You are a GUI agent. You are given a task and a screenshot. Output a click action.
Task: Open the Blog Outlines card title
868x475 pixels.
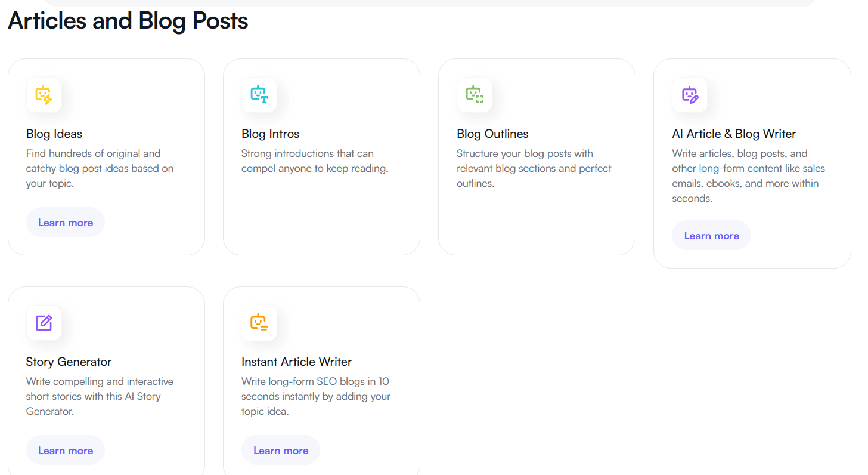pos(492,134)
